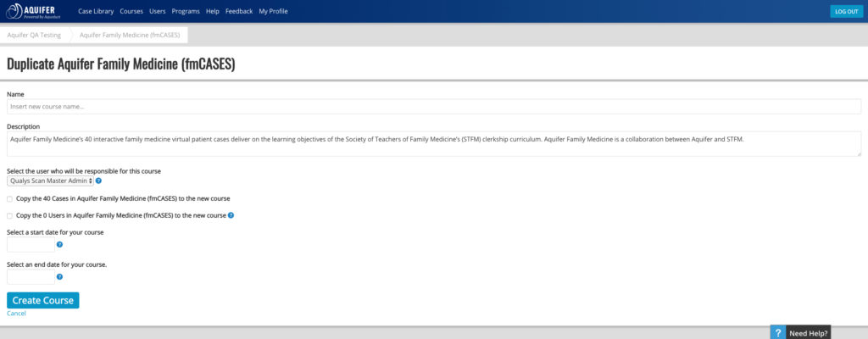Click the end date input field
868x339 pixels.
(x=31, y=277)
